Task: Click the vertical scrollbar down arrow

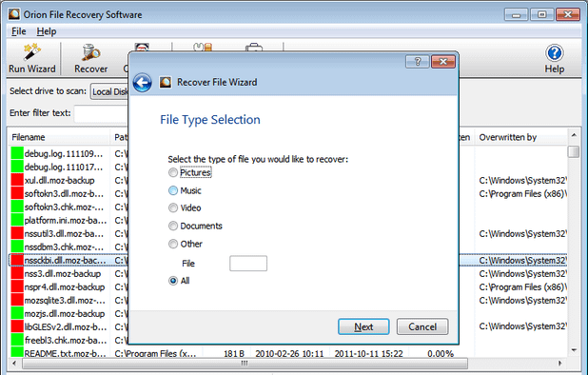Action: [574, 350]
